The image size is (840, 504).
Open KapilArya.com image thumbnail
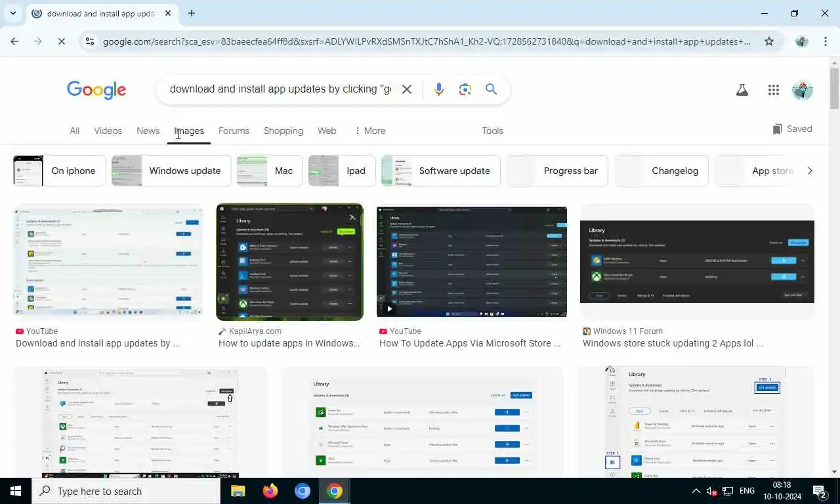click(x=289, y=262)
